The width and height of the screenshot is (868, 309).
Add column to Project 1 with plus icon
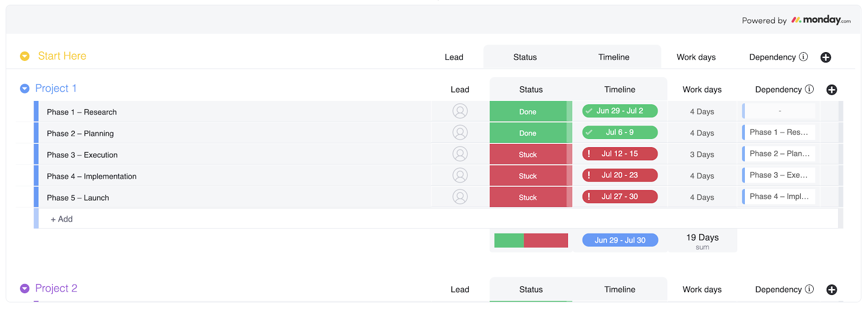832,90
